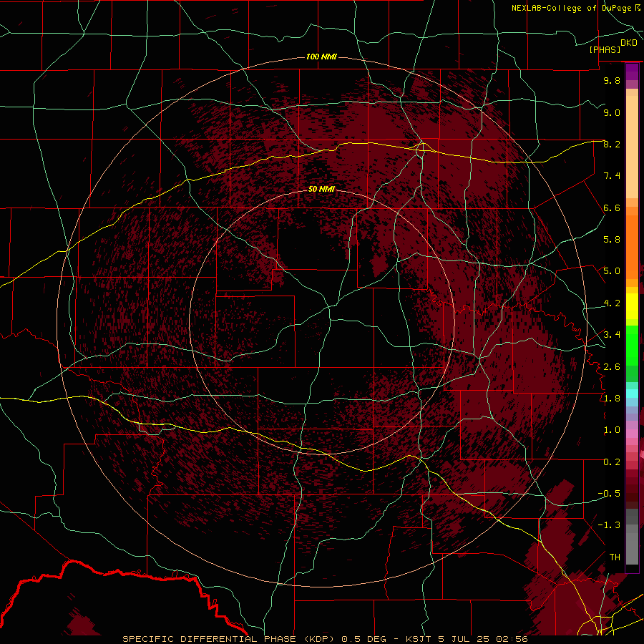Screen dimensions: 644x644
Task: Click the cyan segment of color bar
Action: click(x=632, y=394)
